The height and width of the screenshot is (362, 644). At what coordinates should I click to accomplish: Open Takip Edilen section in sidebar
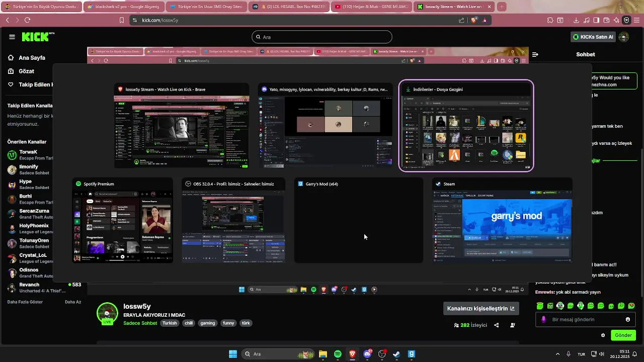pos(29,84)
